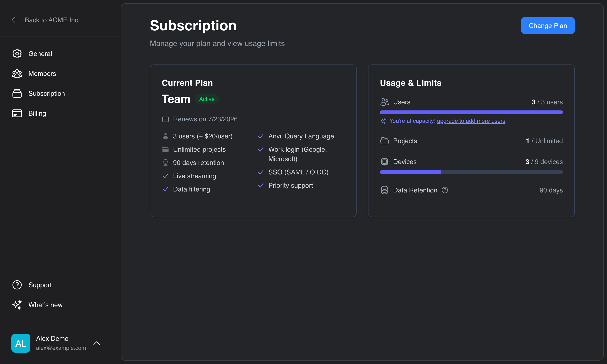
Task: Click the Data Retention database icon
Action: [x=384, y=190]
